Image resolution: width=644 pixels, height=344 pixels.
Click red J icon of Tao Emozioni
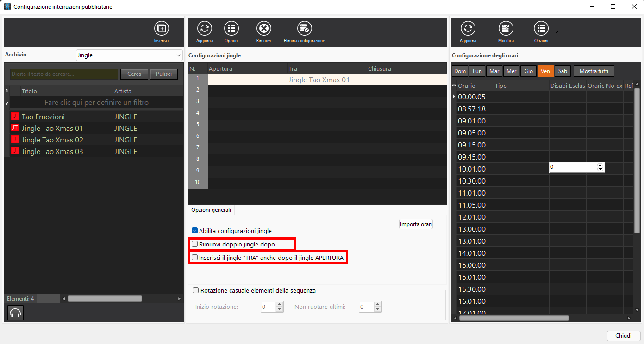coord(14,117)
